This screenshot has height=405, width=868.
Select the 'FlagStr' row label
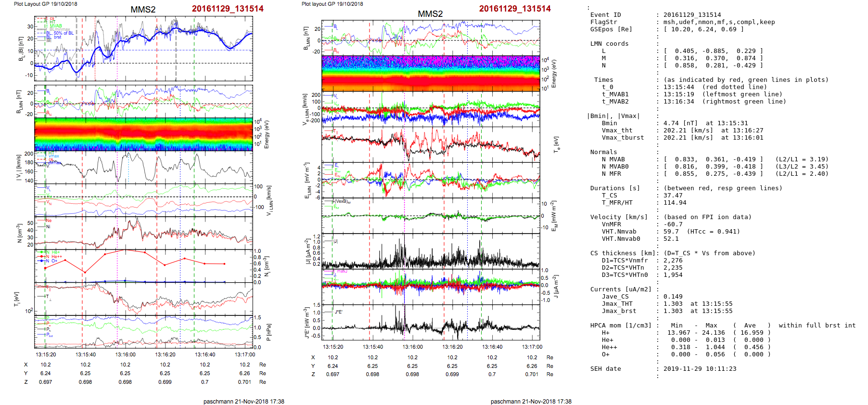pos(603,22)
